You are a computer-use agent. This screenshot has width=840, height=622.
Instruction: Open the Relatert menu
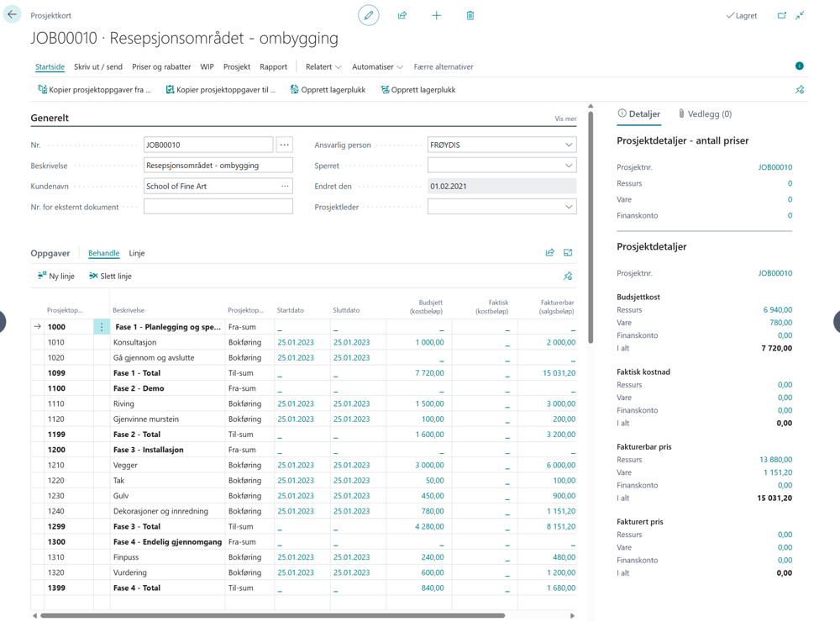323,67
